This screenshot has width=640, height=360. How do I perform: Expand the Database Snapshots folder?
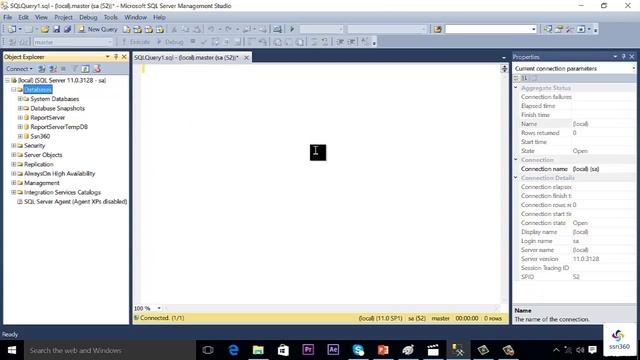point(20,108)
